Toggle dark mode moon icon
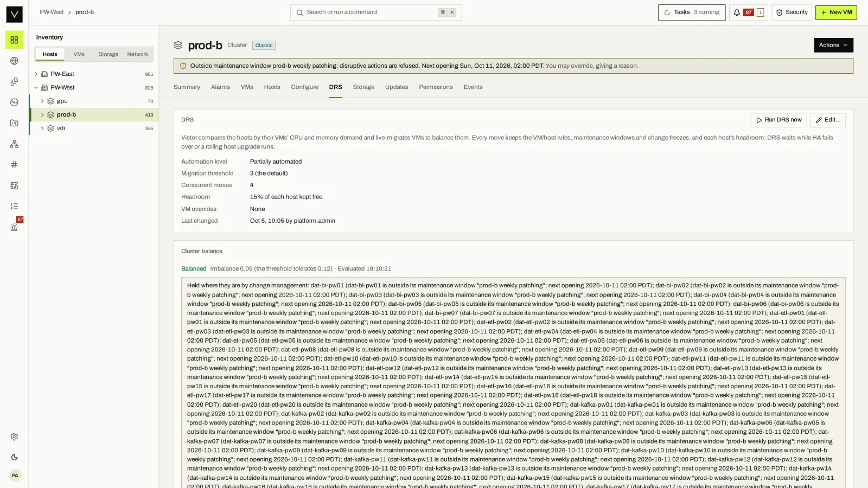The width and height of the screenshot is (868, 488). [14, 457]
